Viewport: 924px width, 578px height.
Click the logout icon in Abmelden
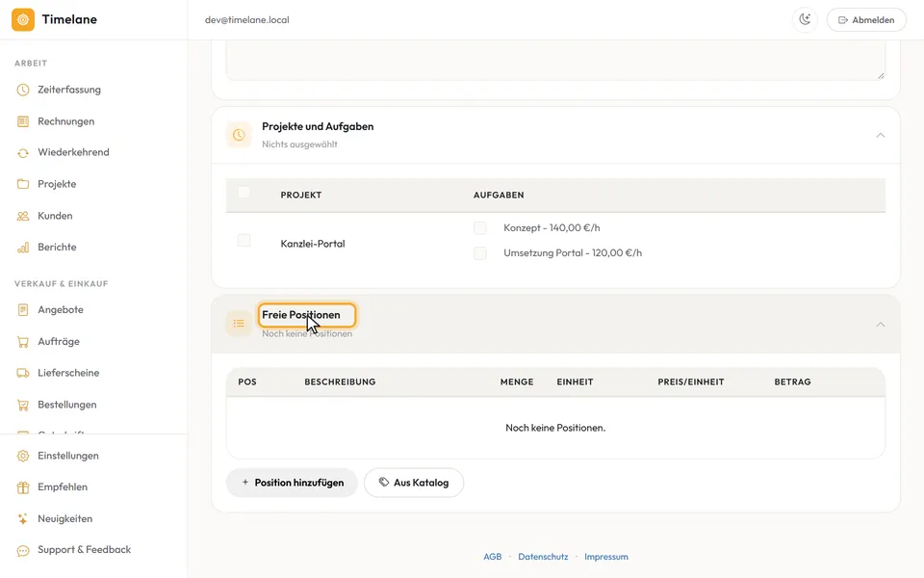843,20
